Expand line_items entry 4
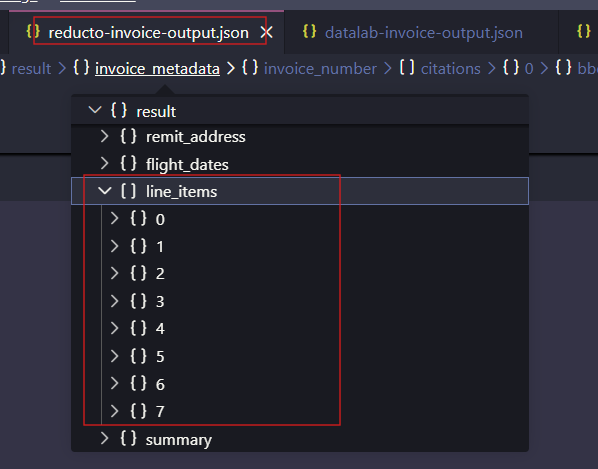 [x=114, y=328]
